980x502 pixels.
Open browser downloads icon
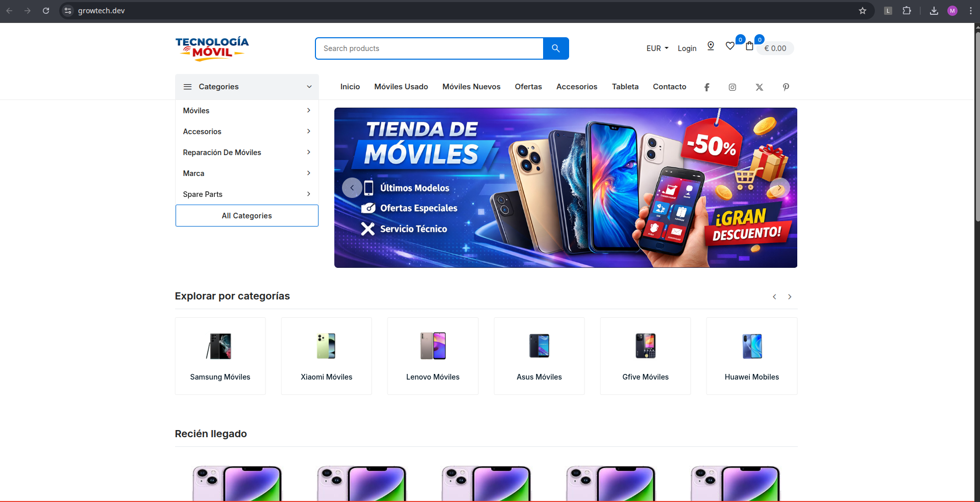coord(934,11)
